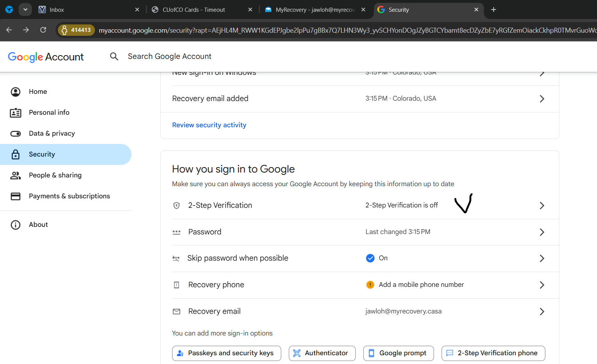
Task: Click Review security activity link
Action: pyautogui.click(x=209, y=125)
